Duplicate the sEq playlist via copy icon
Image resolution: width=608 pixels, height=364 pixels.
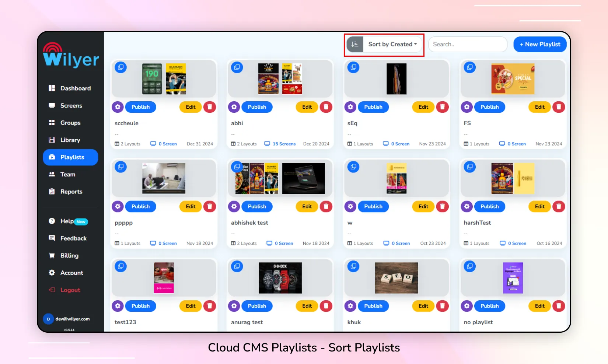(x=353, y=67)
